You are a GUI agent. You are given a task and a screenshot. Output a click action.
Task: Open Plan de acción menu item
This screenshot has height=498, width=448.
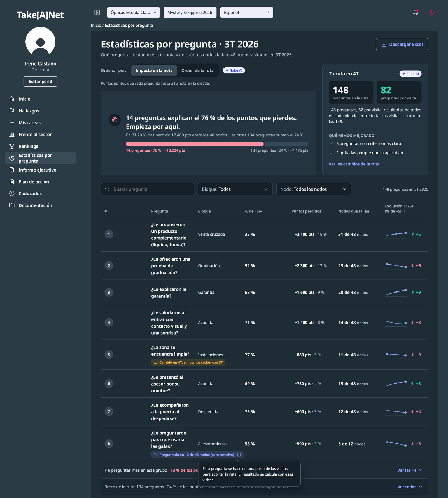click(40, 182)
